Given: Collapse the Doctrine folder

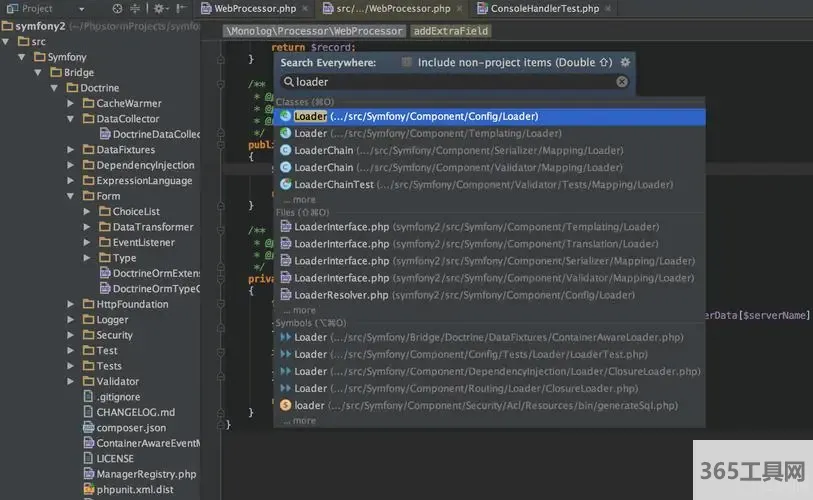Looking at the screenshot, I should tap(55, 88).
